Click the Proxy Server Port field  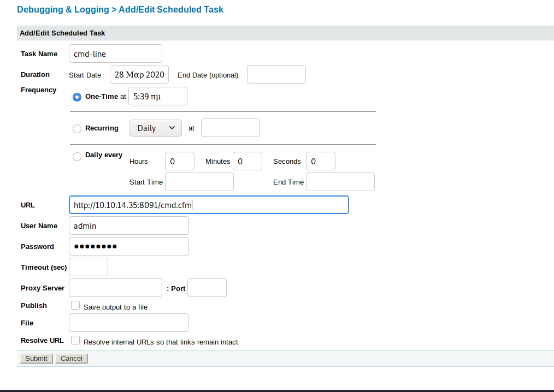[x=207, y=288]
